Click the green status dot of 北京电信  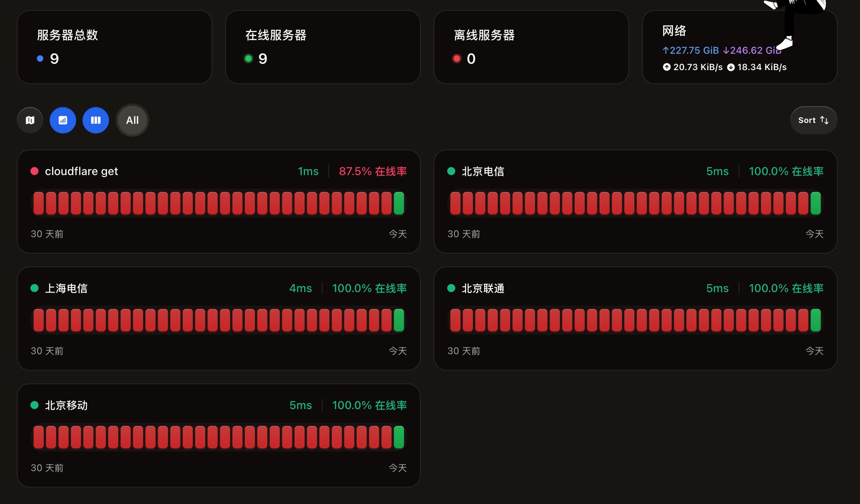pyautogui.click(x=451, y=171)
